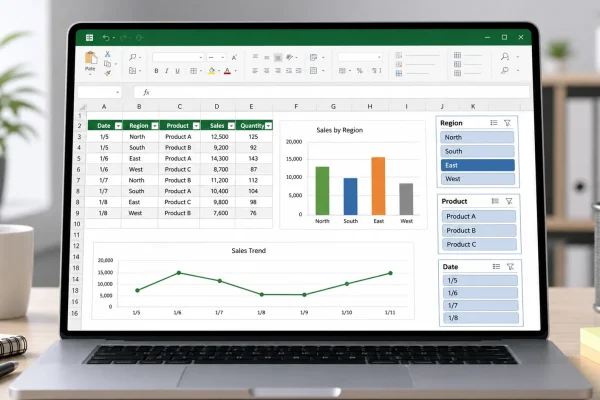The image size is (600, 400).
Task: Select row header 5
Action: 78,158
